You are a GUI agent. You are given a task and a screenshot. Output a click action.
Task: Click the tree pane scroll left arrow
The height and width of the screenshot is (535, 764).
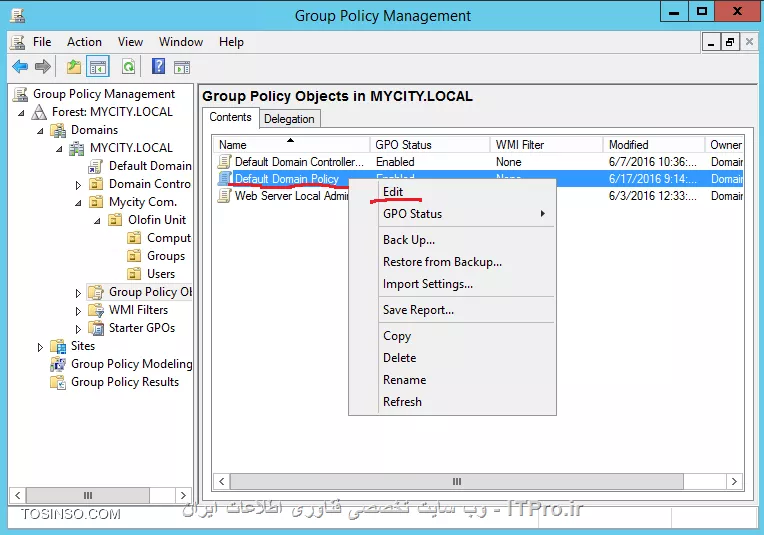(18, 496)
